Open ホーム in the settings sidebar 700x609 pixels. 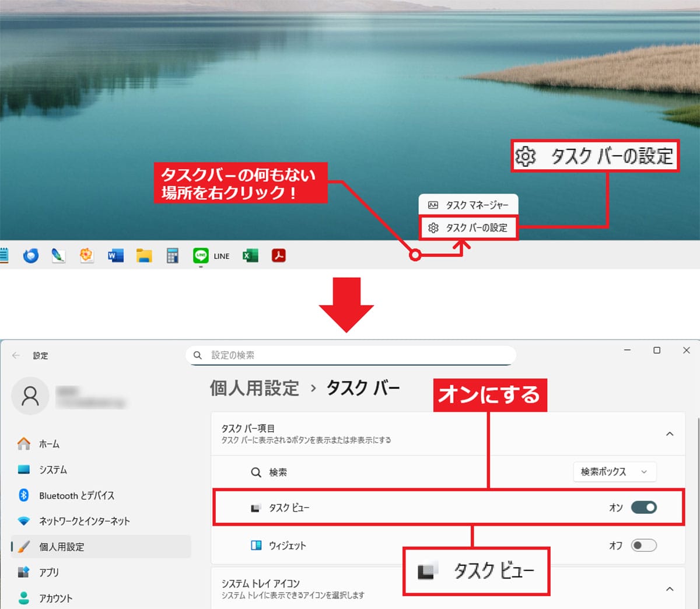(101, 444)
